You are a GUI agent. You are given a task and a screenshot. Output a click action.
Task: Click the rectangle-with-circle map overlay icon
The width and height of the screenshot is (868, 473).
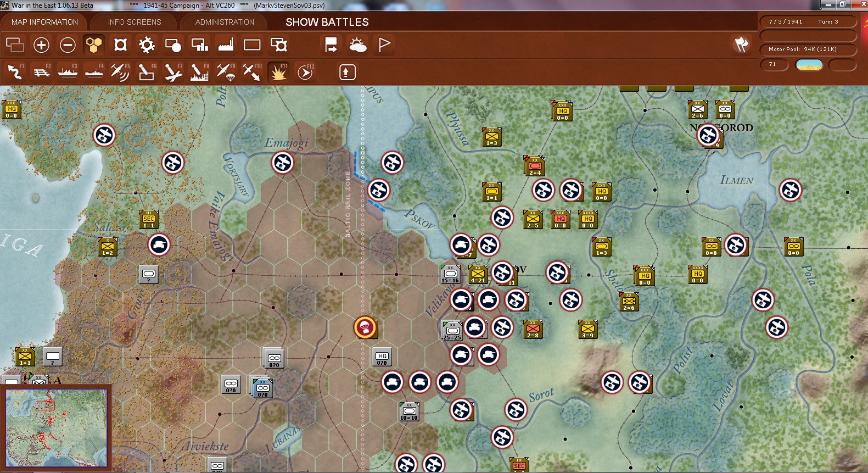(x=173, y=44)
